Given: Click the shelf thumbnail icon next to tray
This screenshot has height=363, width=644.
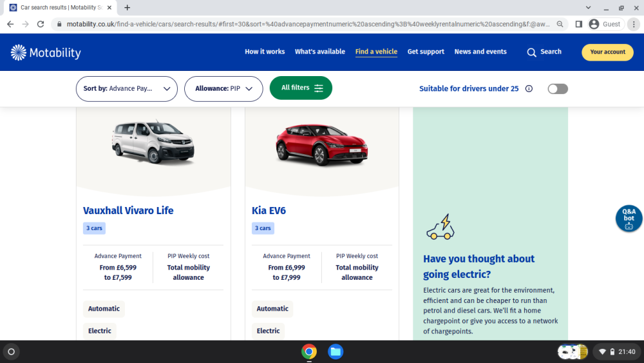Looking at the screenshot, I should pos(573,351).
